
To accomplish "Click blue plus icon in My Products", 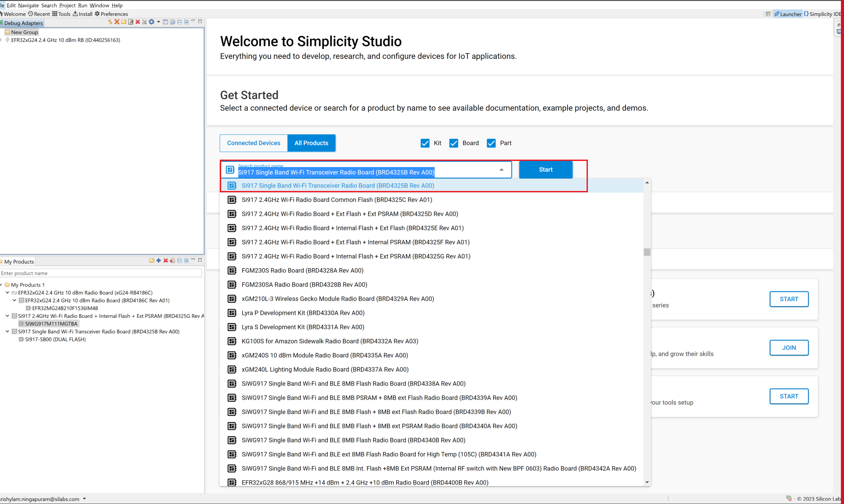I will pyautogui.click(x=158, y=261).
